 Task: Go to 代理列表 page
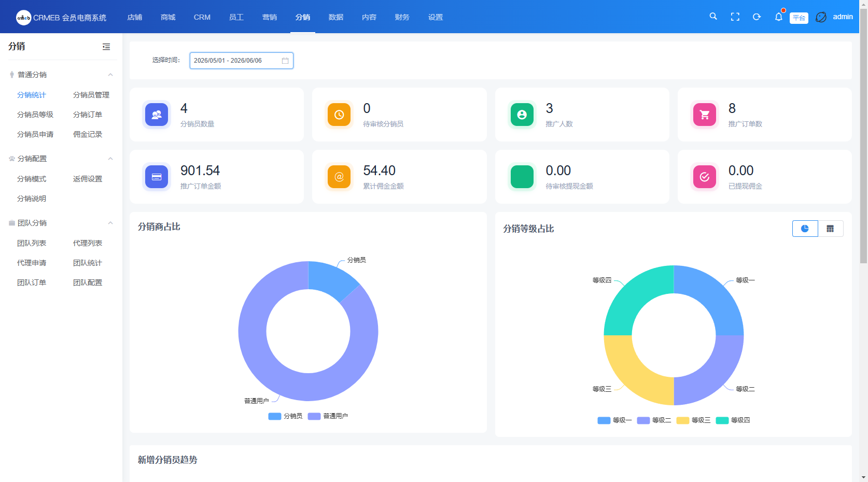(x=88, y=243)
